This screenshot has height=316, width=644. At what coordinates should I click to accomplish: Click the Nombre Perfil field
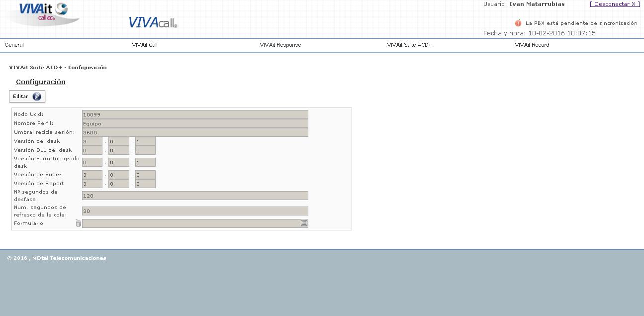pos(195,123)
